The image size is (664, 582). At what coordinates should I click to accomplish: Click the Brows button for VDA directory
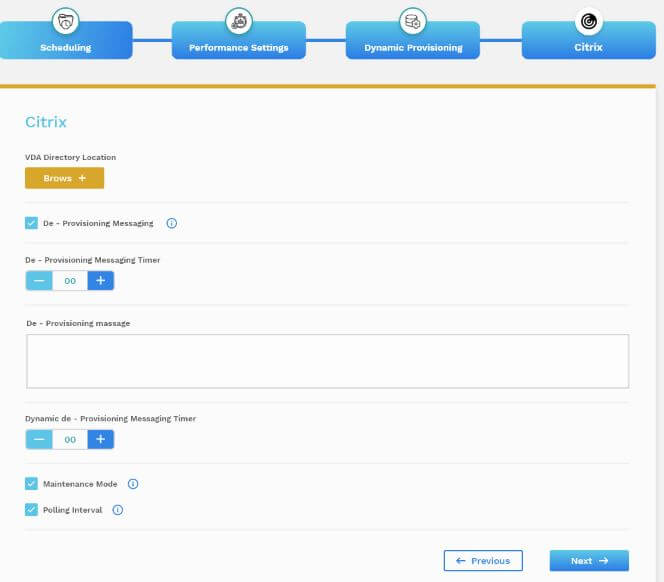[x=64, y=178]
